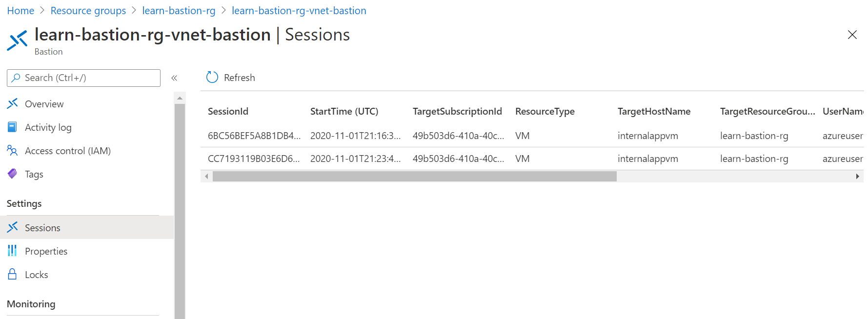Click the Access control people icon
This screenshot has width=868, height=319.
(x=13, y=150)
